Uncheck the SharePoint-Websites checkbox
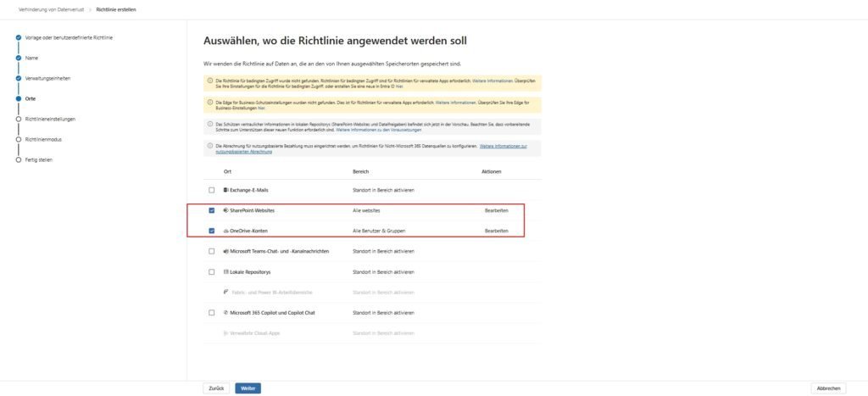The height and width of the screenshot is (396, 868). click(x=211, y=210)
